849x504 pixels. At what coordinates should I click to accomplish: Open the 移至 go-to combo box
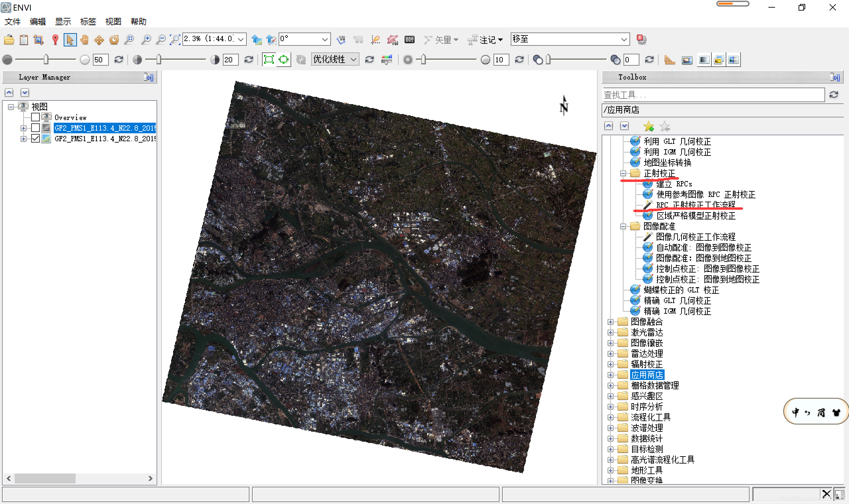click(x=570, y=39)
